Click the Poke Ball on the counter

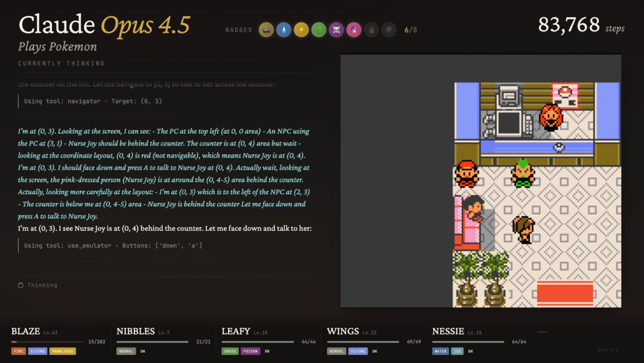tap(559, 147)
